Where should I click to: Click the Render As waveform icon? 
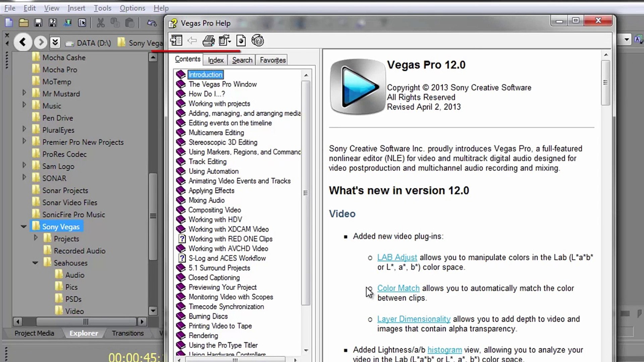[x=67, y=23]
